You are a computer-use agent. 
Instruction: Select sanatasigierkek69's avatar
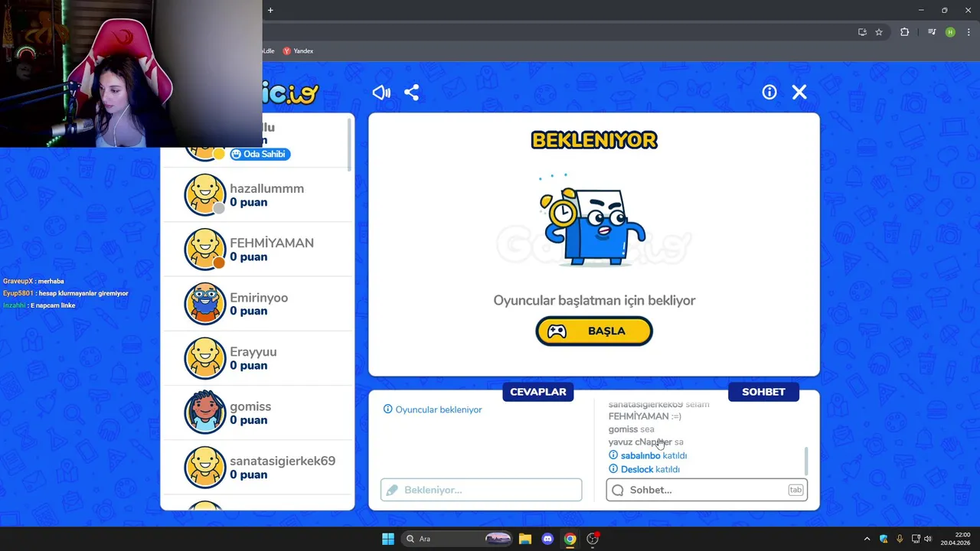(205, 467)
